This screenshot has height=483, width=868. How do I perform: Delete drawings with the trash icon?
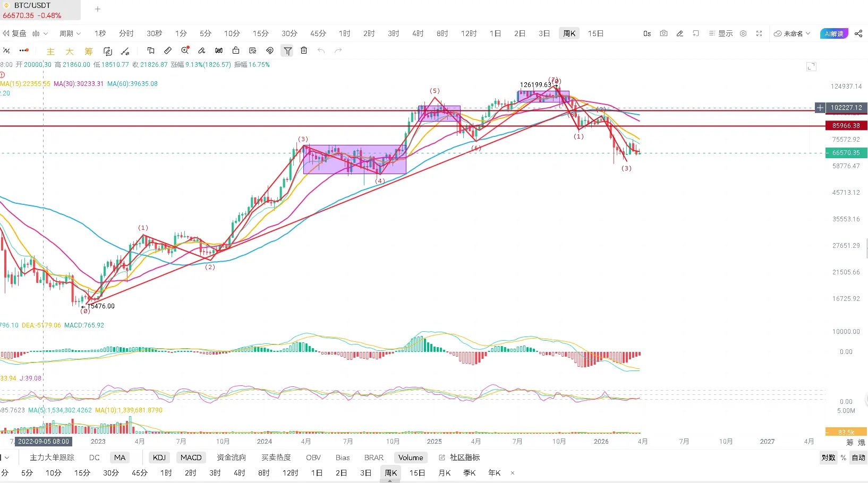(304, 50)
